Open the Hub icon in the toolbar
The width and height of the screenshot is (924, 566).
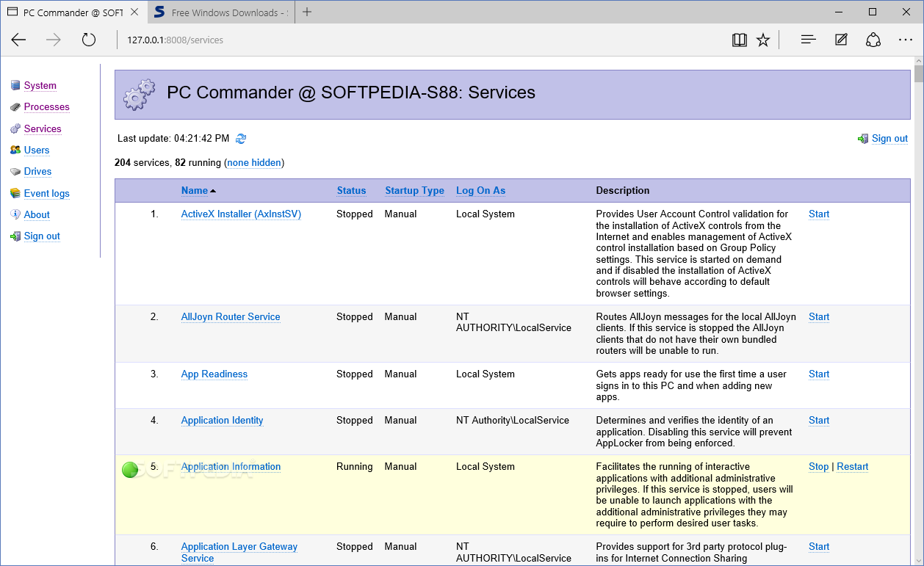click(x=809, y=40)
